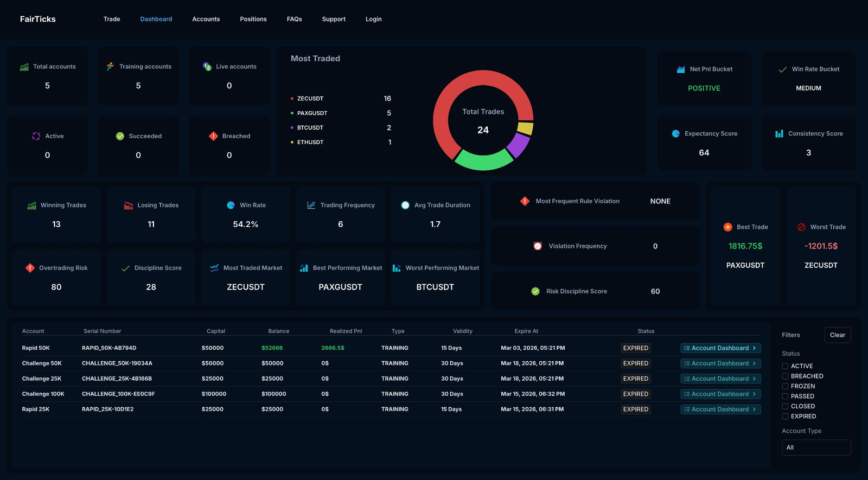Image resolution: width=868 pixels, height=480 pixels.
Task: Enable the ACTIVE status filter checkbox
Action: [x=784, y=366]
